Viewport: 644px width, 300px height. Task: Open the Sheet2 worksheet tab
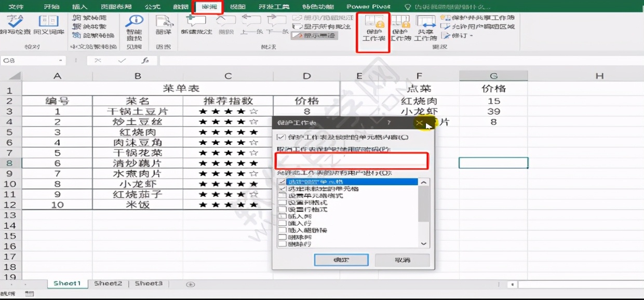tap(108, 283)
